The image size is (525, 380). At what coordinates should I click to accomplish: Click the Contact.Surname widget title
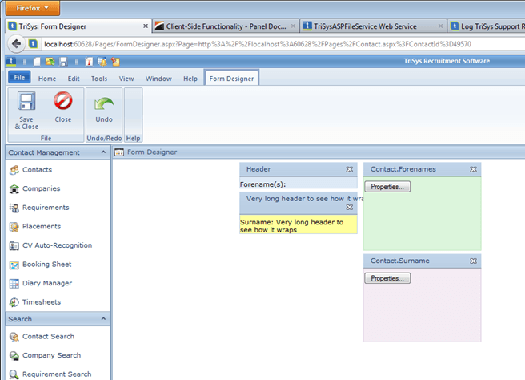(400, 261)
